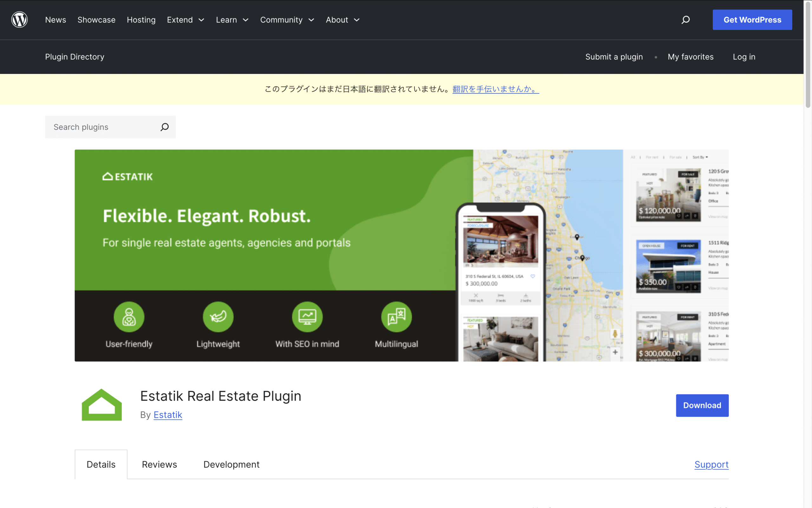Image resolution: width=812 pixels, height=508 pixels.
Task: Expand the About dropdown menu
Action: 343,20
